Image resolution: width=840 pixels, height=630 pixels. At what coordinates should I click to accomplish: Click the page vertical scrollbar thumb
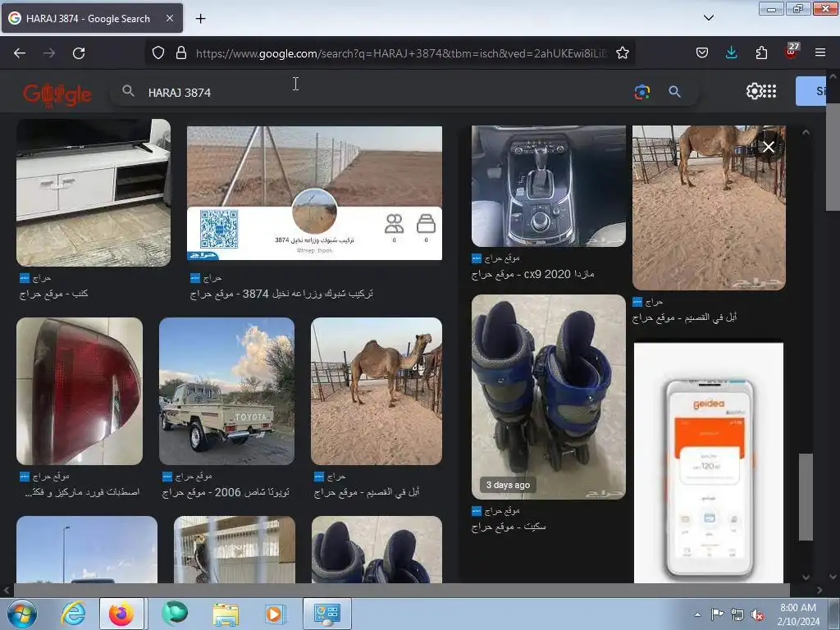click(833, 157)
